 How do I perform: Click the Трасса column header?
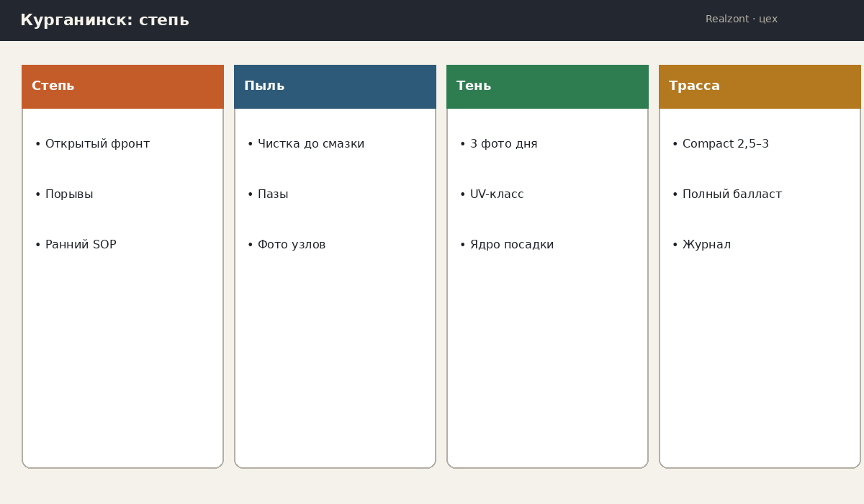pos(760,86)
